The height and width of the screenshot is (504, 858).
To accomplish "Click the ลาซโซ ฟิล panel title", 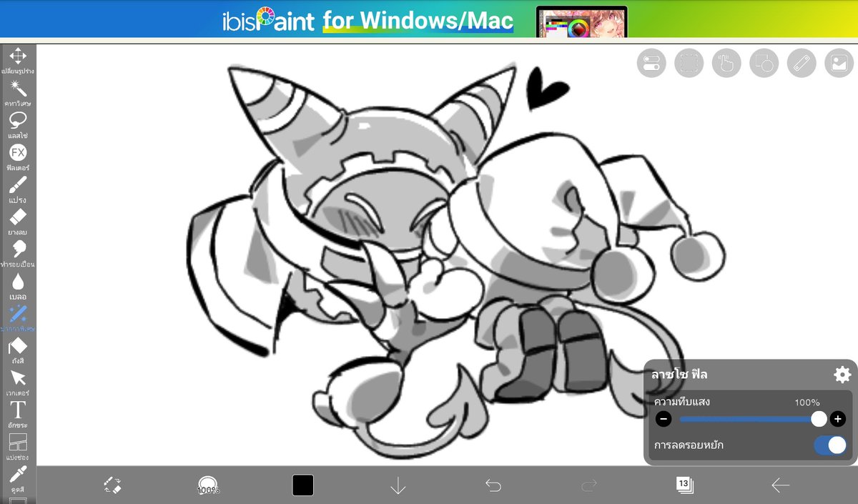I will 679,375.
